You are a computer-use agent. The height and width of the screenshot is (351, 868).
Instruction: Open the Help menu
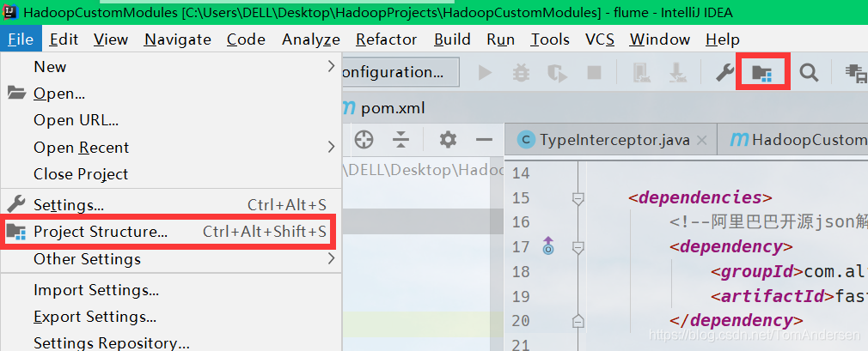pyautogui.click(x=723, y=39)
